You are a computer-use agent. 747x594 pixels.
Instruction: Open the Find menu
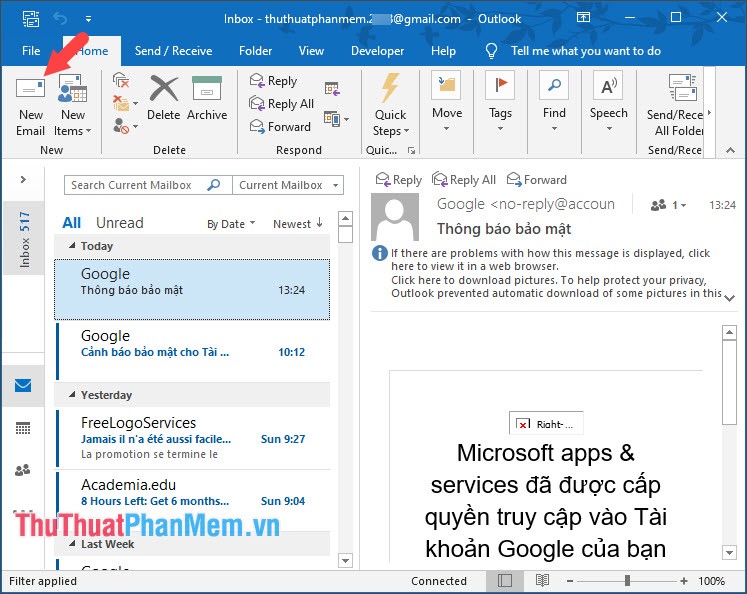pyautogui.click(x=554, y=102)
